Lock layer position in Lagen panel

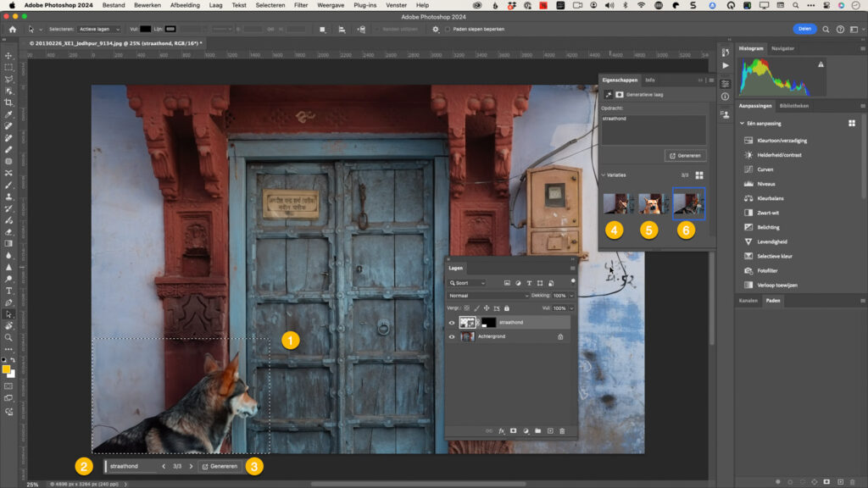(487, 308)
